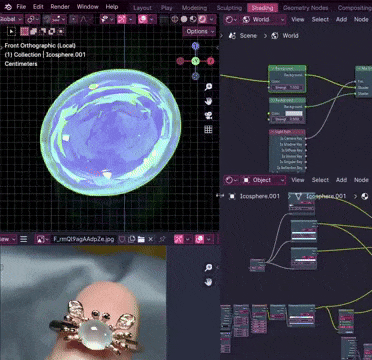Select rendered viewport shading mode
Screen dimensions: 372x360
[x=202, y=19]
